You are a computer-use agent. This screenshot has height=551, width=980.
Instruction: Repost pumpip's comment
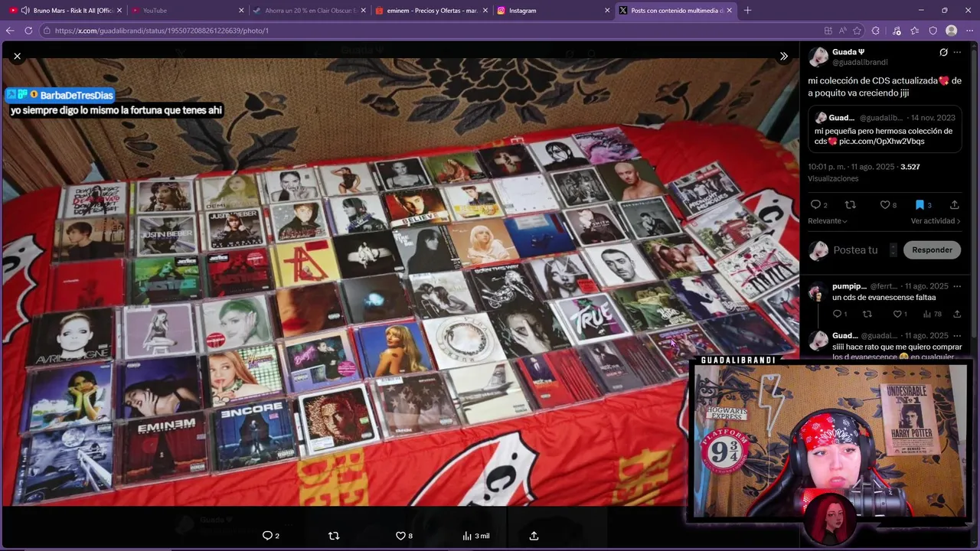(x=867, y=314)
